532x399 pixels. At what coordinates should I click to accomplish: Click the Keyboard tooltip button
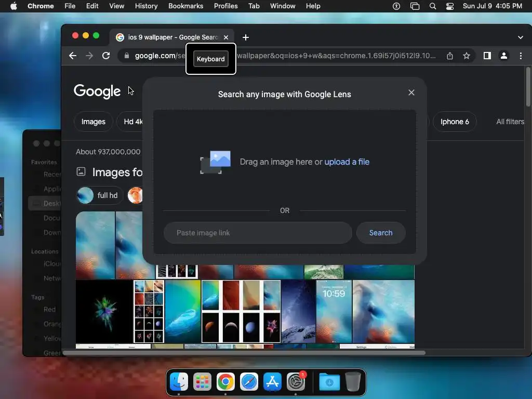(211, 59)
